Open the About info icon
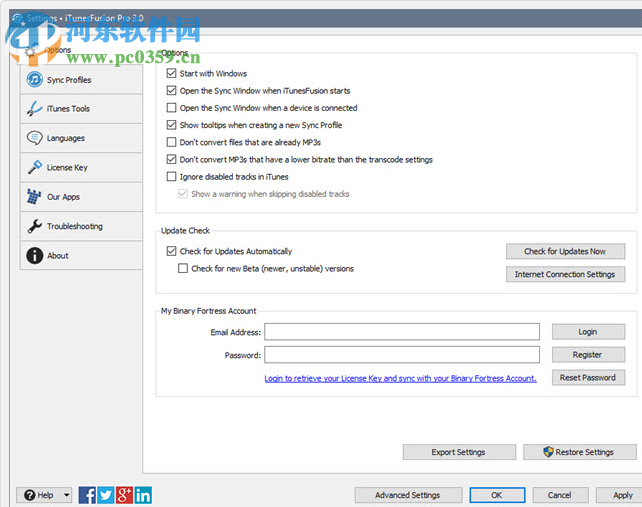Image resolution: width=642 pixels, height=507 pixels. click(x=34, y=255)
